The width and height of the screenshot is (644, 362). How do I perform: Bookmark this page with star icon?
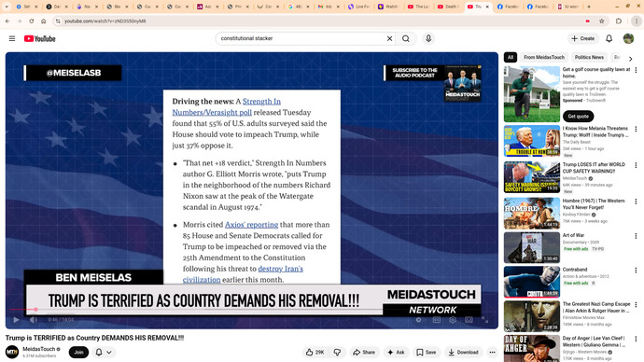pos(602,21)
